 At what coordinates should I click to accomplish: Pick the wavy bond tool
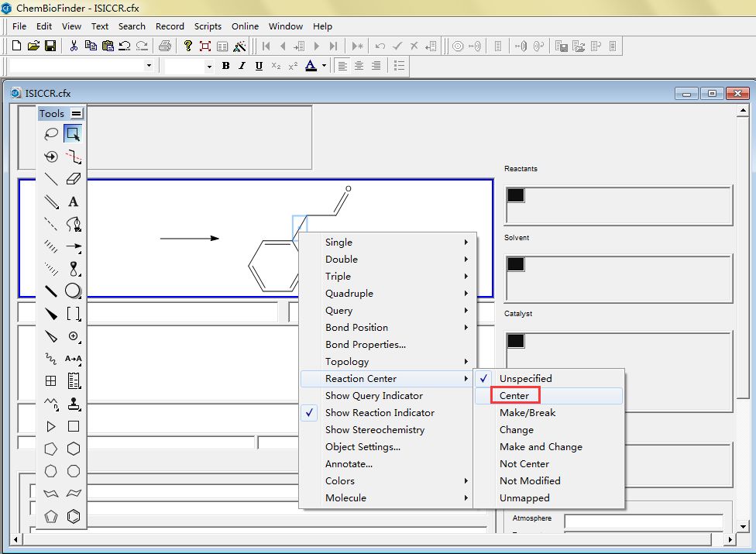(x=50, y=359)
